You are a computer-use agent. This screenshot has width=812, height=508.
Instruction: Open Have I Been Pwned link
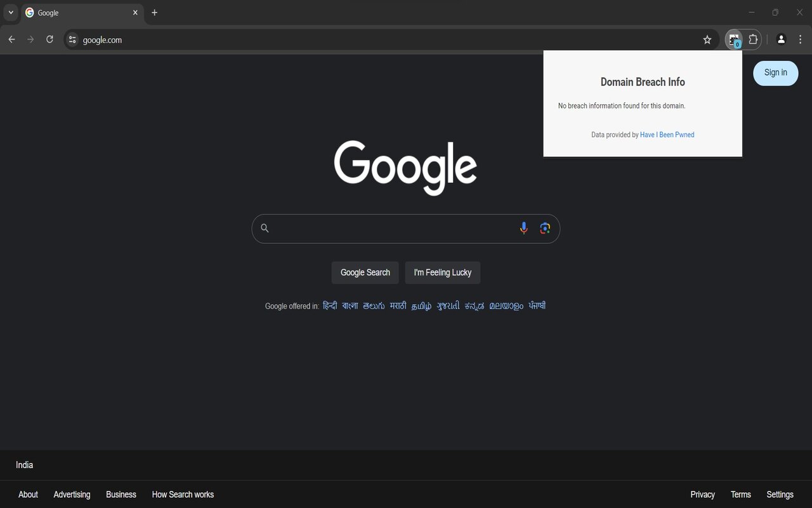667,135
